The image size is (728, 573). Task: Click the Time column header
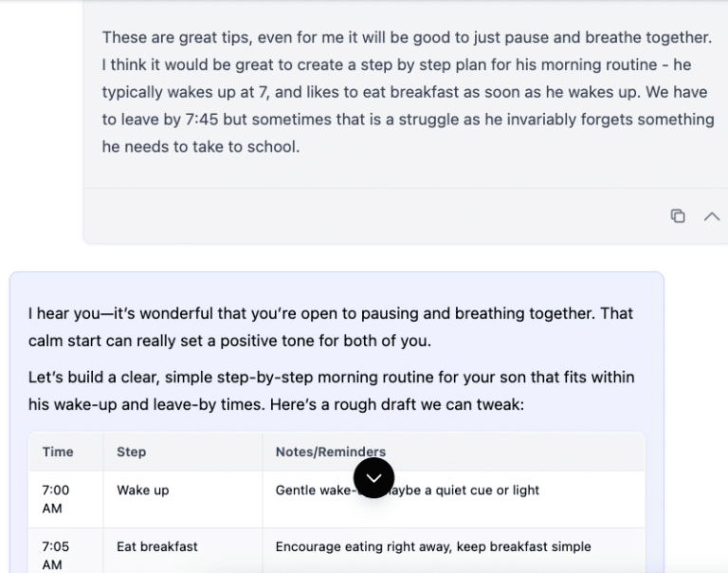pyautogui.click(x=58, y=452)
